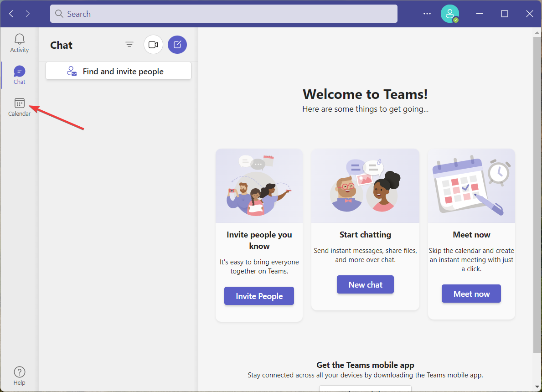Viewport: 542px width, 392px height.
Task: Click the "Start chatting" card title
Action: (x=366, y=235)
